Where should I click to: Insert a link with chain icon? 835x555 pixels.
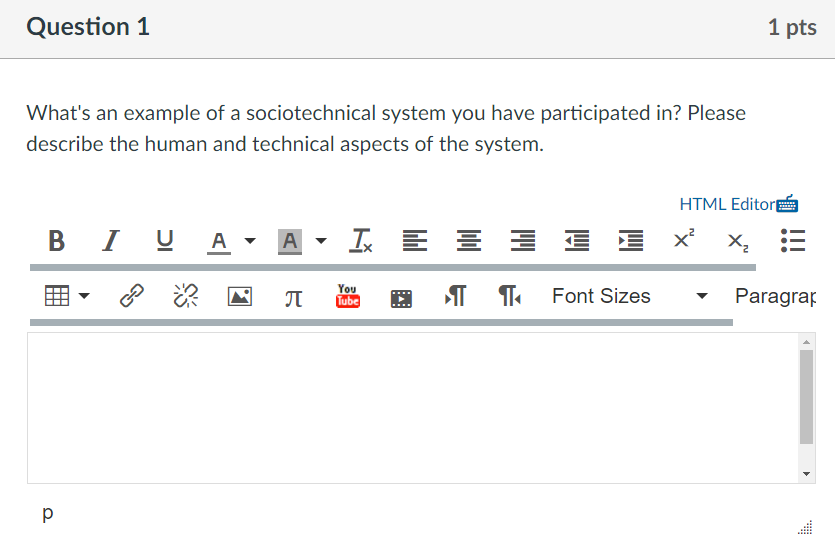pyautogui.click(x=131, y=296)
